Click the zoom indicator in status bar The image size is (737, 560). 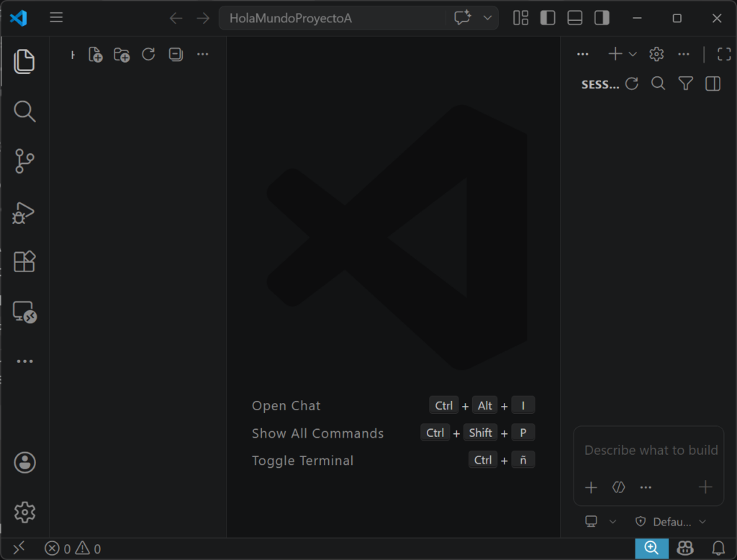(x=651, y=548)
